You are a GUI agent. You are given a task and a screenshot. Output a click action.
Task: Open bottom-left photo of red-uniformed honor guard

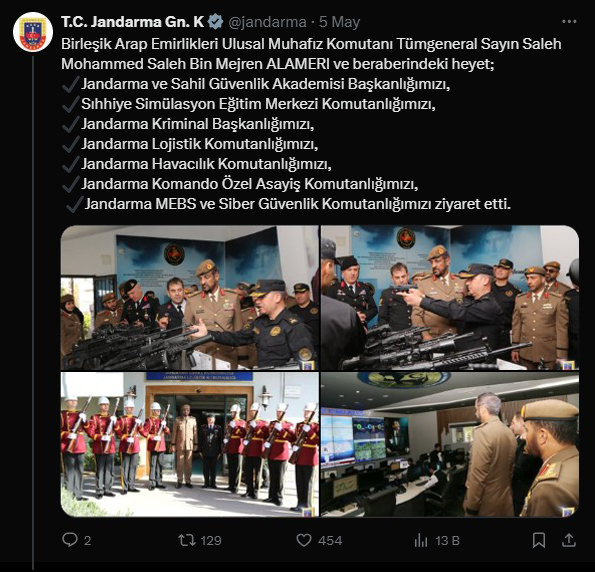[x=190, y=444]
